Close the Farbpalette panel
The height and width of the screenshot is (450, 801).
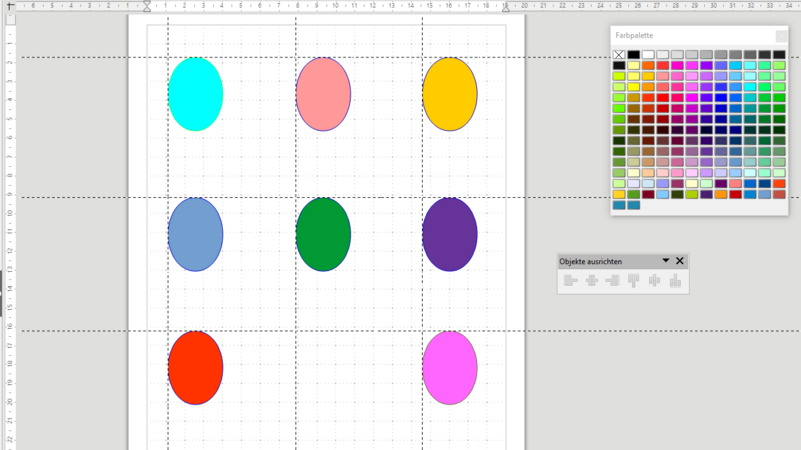point(781,35)
